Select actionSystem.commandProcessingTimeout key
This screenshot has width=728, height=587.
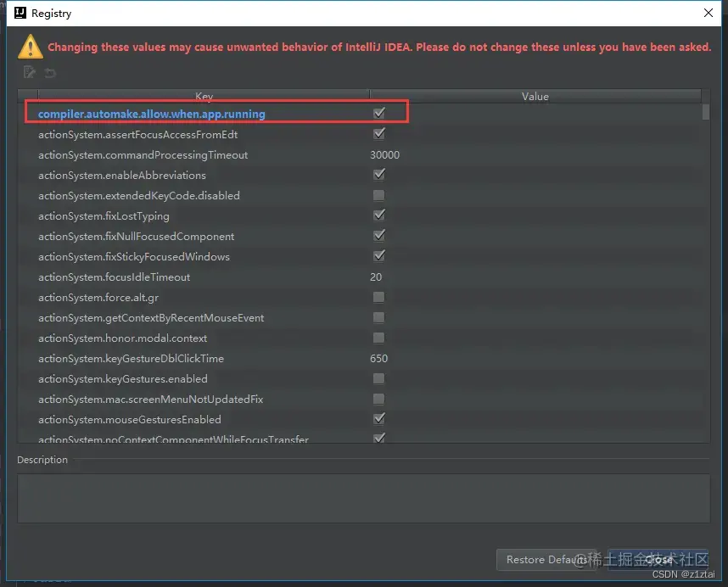point(143,155)
